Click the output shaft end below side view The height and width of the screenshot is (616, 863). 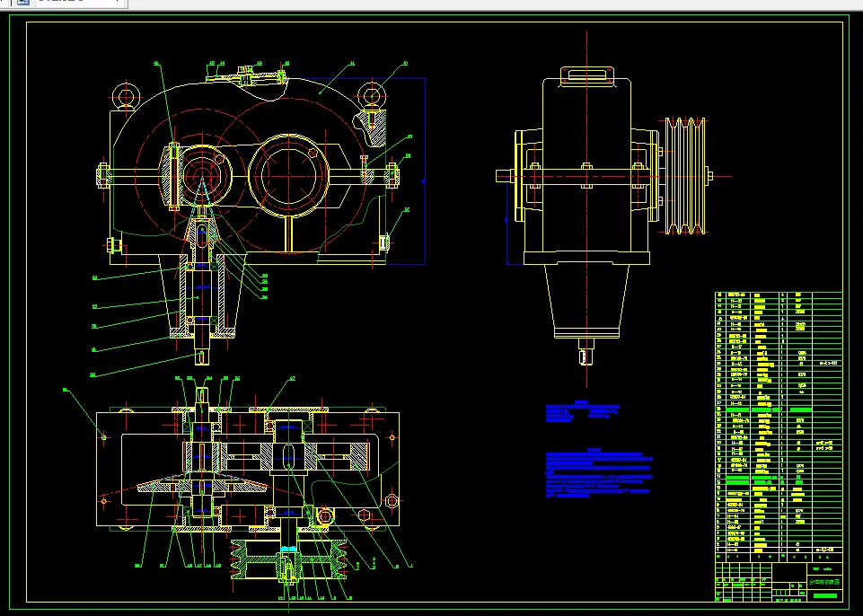point(586,351)
